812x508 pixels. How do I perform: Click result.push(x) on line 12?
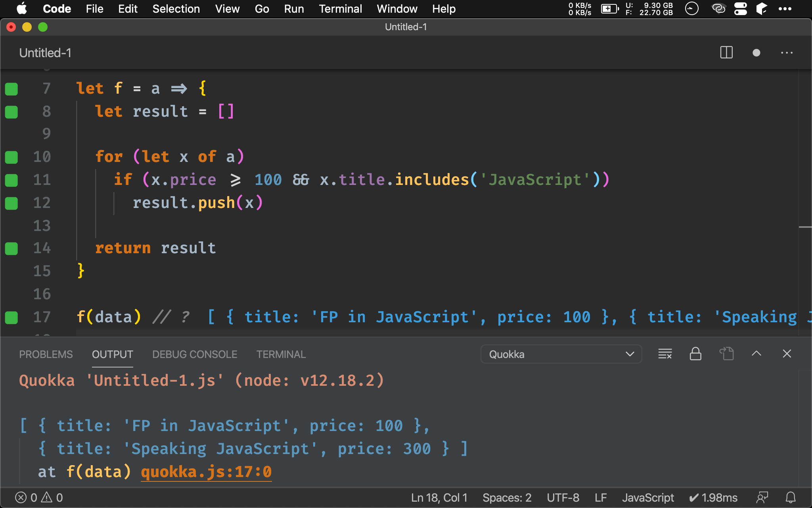(x=197, y=203)
